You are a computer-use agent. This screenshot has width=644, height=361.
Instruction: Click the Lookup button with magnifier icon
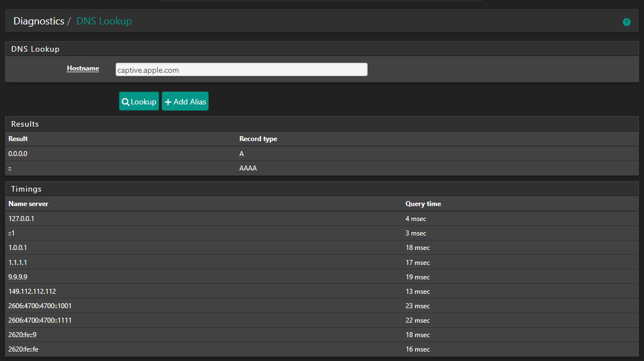pyautogui.click(x=139, y=102)
